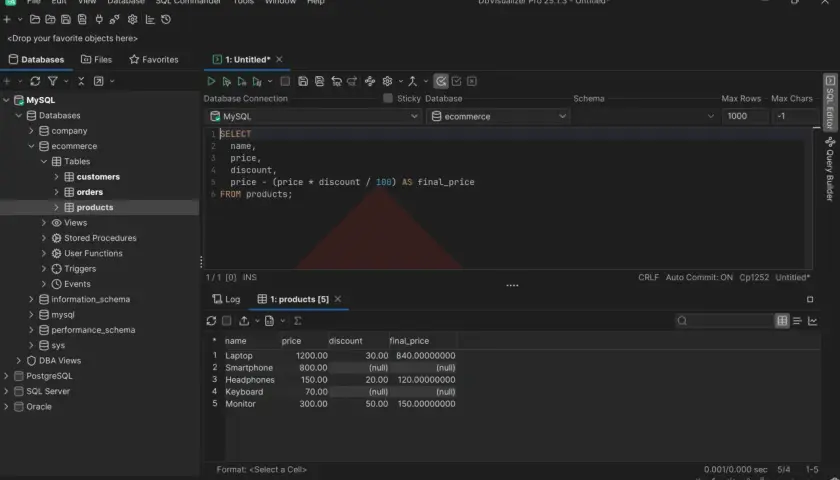The image size is (840, 480).
Task: Click the Connect plug icon in main toolbar
Action: pos(99,19)
